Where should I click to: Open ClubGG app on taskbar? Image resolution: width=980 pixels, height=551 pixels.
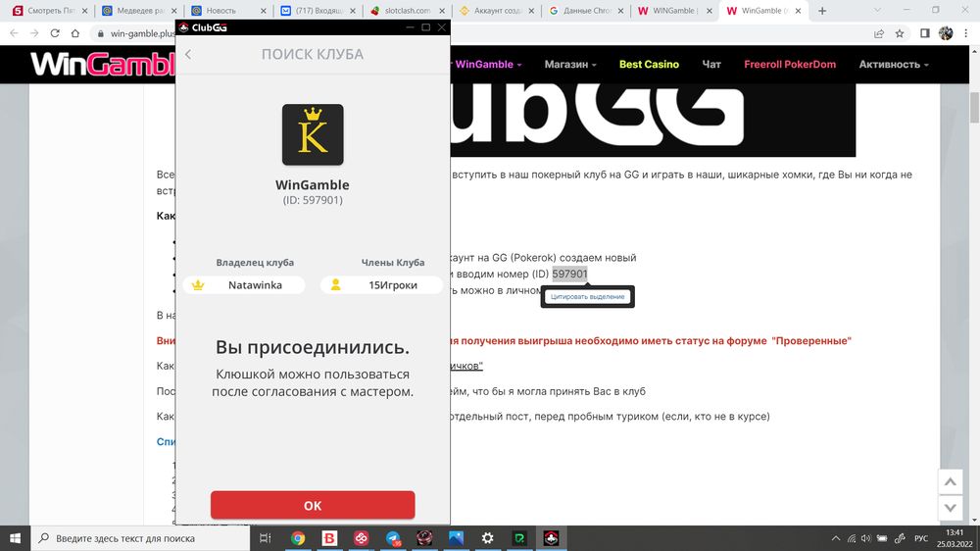point(551,538)
